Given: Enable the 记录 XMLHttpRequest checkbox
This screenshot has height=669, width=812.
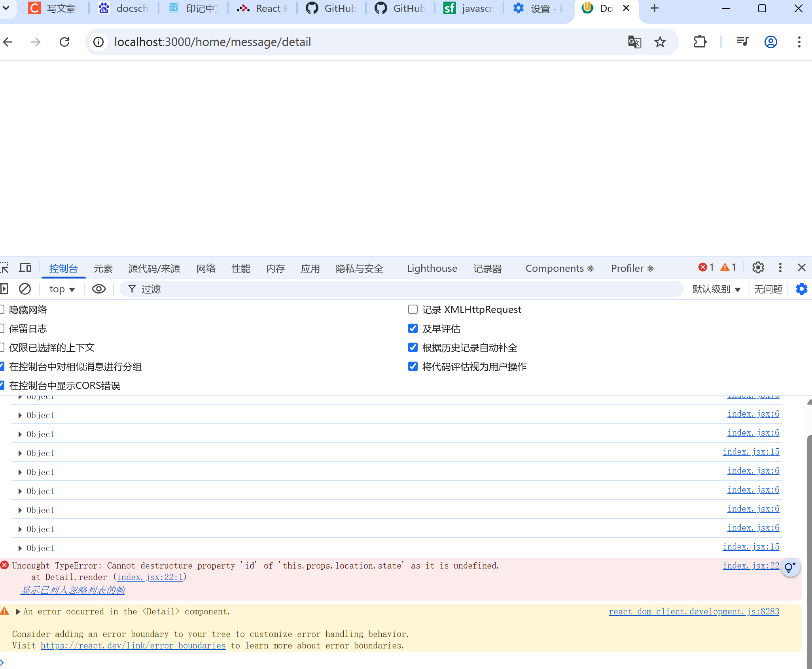Looking at the screenshot, I should [413, 309].
